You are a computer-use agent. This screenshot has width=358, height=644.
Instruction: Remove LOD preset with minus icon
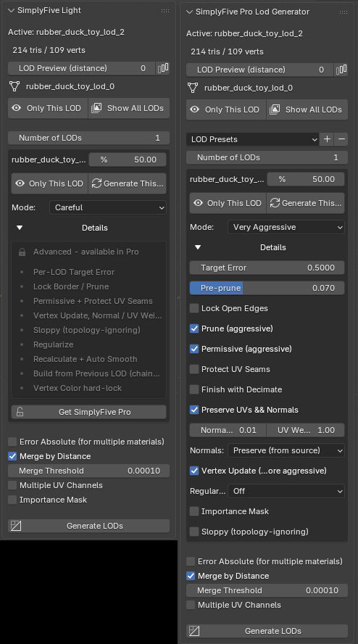pos(341,139)
